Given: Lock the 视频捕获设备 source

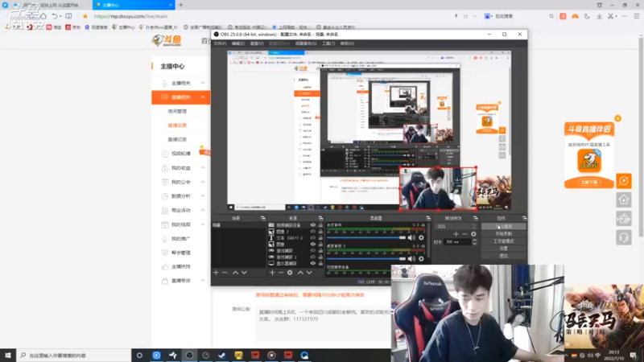Looking at the screenshot, I should click(x=320, y=225).
